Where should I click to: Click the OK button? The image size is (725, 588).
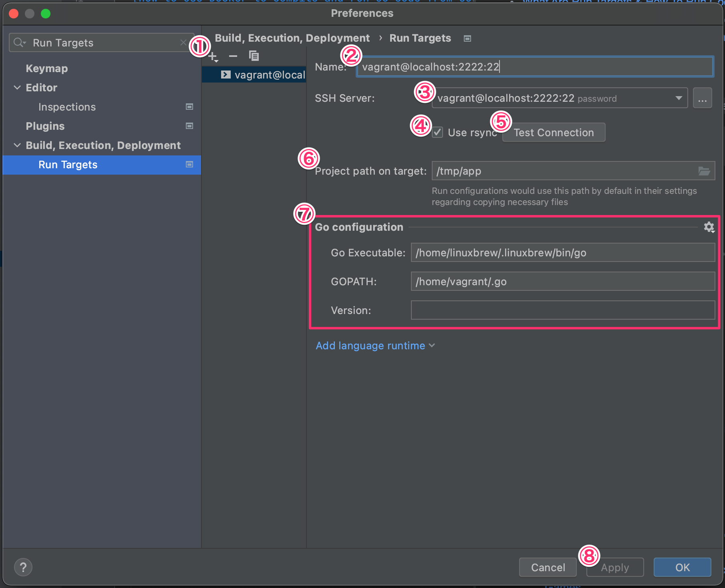coord(682,567)
